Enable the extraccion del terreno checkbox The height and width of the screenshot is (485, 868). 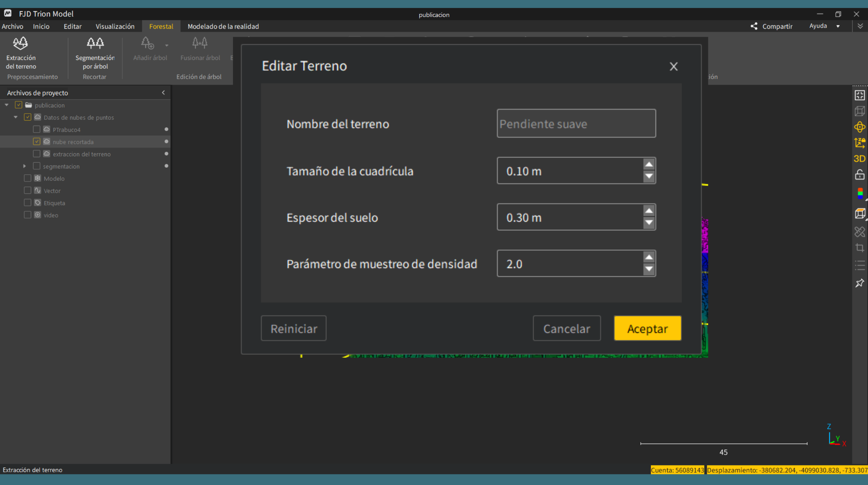pos(37,154)
